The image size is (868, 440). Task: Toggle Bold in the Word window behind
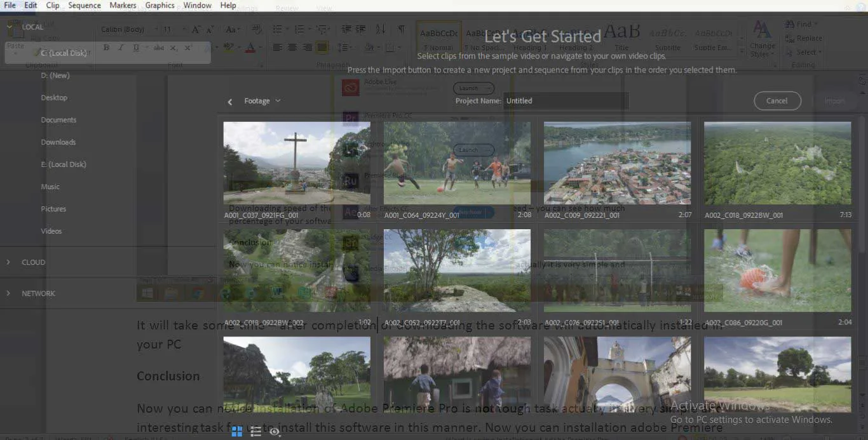pos(106,48)
